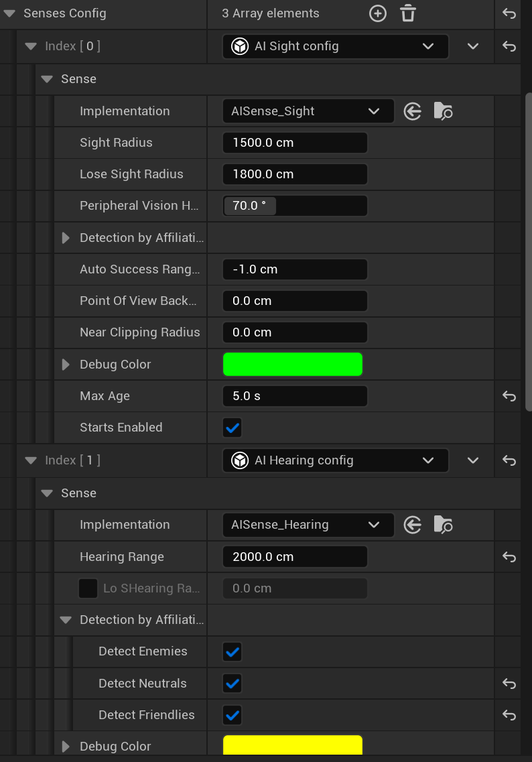The height and width of the screenshot is (762, 532).
Task: Reset Detect Friendlies to default
Action: point(509,715)
